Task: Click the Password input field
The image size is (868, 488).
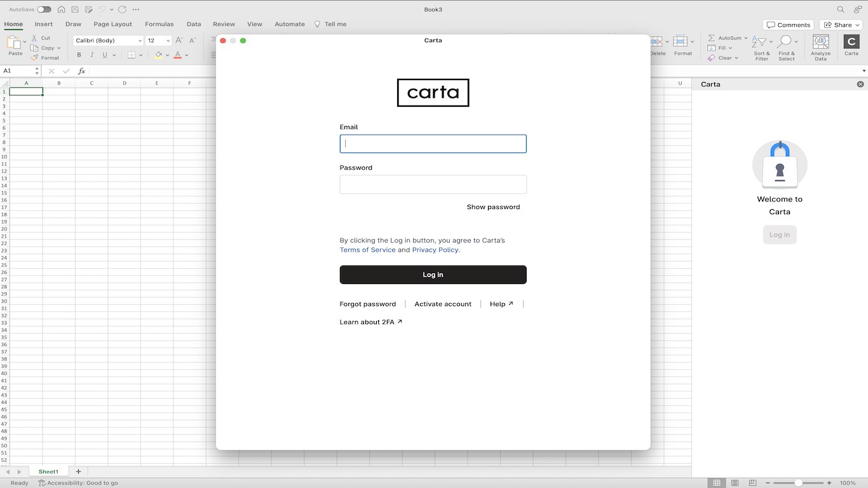Action: click(433, 184)
